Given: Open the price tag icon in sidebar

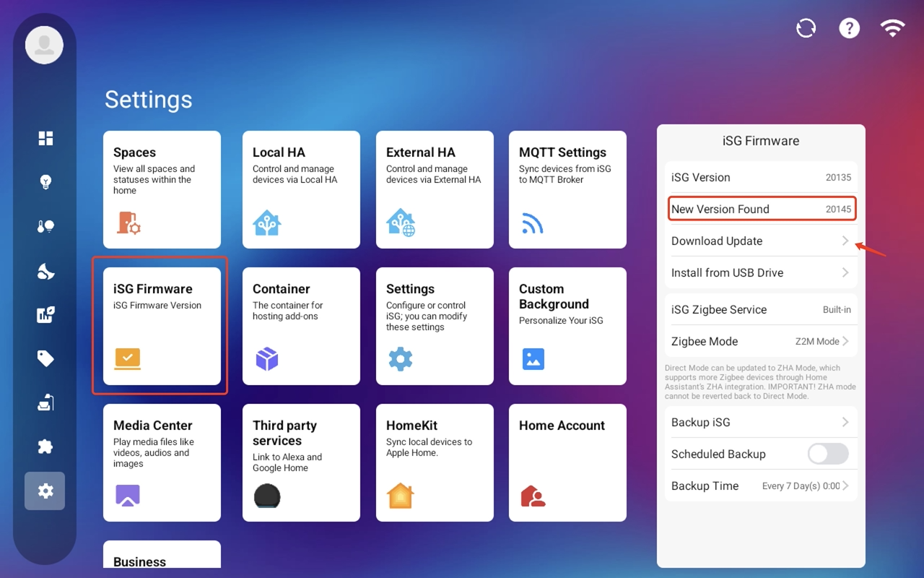Looking at the screenshot, I should [45, 358].
